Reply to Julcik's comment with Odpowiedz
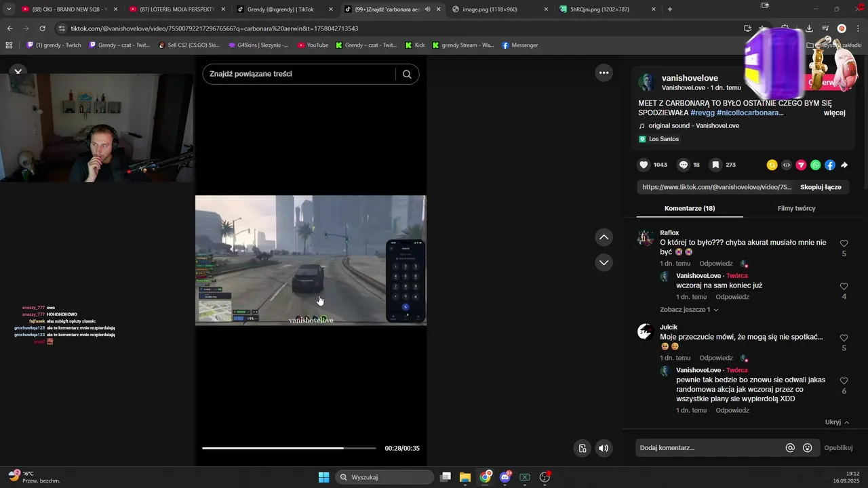Viewport: 868px width, 488px height. coord(716,358)
